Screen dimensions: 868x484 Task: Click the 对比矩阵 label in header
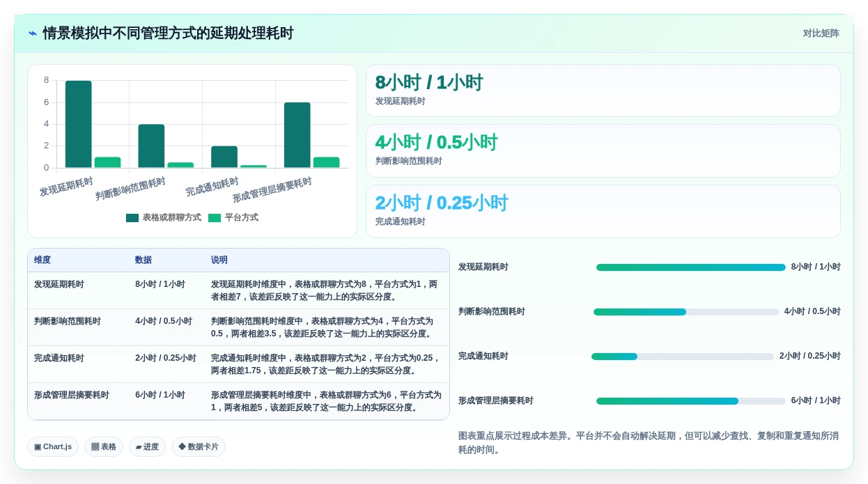click(821, 33)
